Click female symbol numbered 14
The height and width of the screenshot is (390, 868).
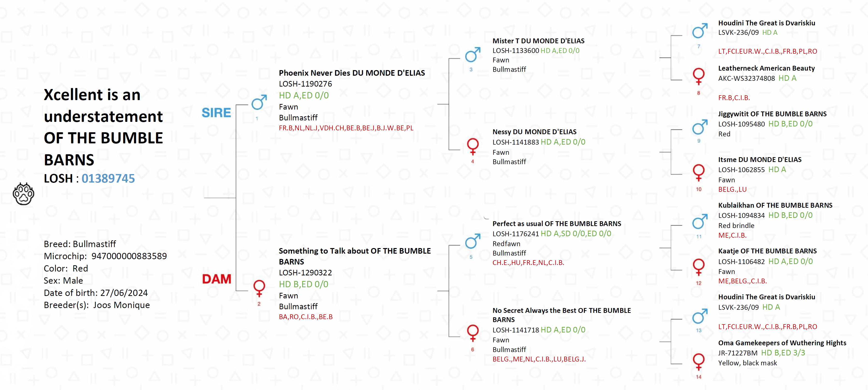click(x=699, y=361)
